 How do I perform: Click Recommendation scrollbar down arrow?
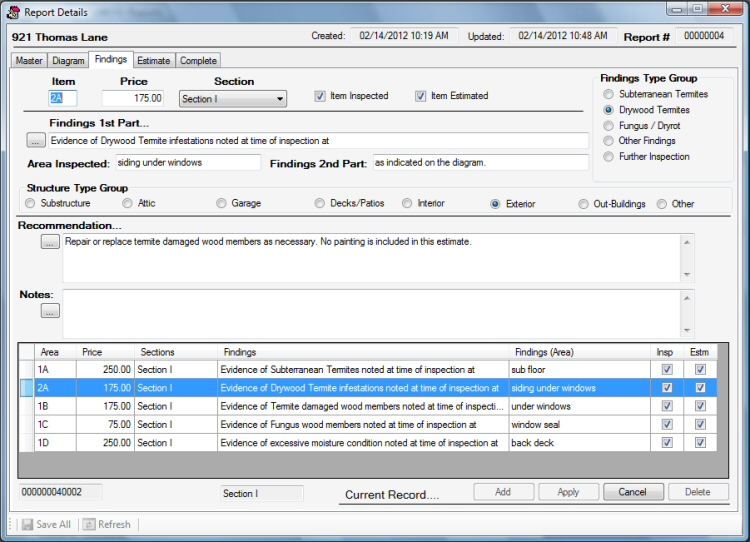[x=687, y=274]
